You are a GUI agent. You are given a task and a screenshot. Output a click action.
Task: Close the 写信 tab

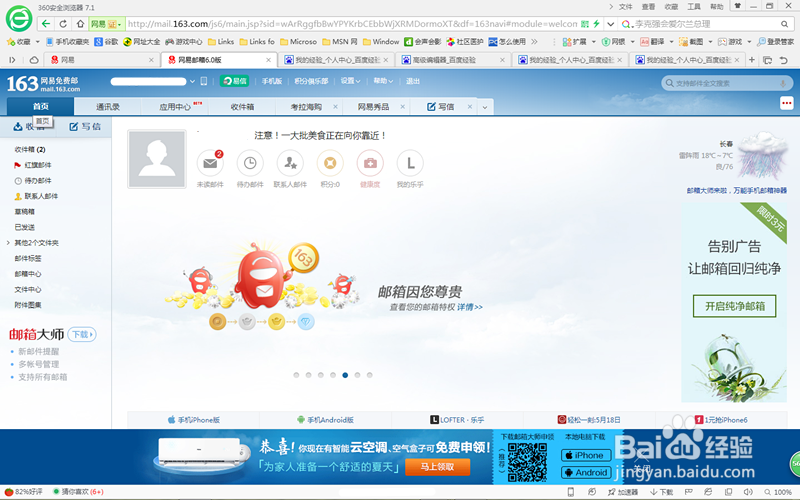point(470,107)
